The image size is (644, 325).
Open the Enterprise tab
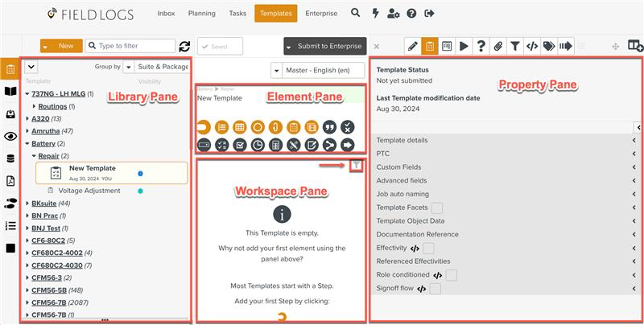(322, 14)
